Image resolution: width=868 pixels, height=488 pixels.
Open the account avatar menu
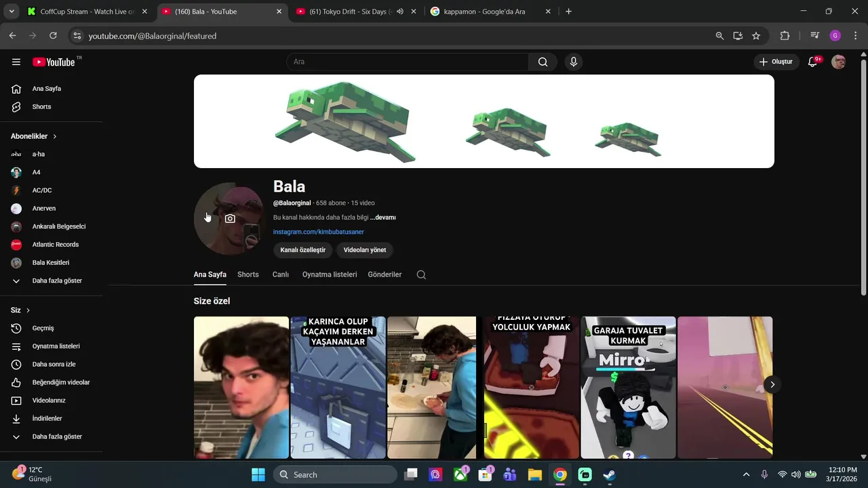click(x=839, y=62)
